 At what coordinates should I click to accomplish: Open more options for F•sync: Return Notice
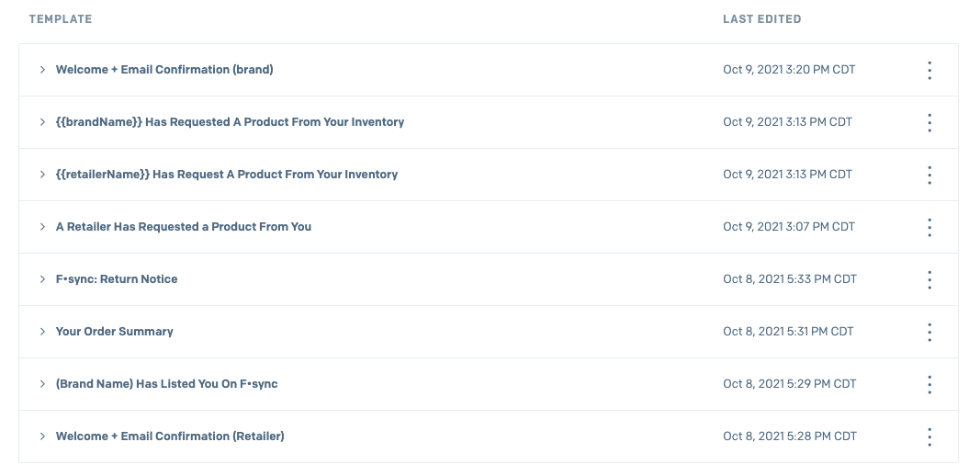click(929, 279)
